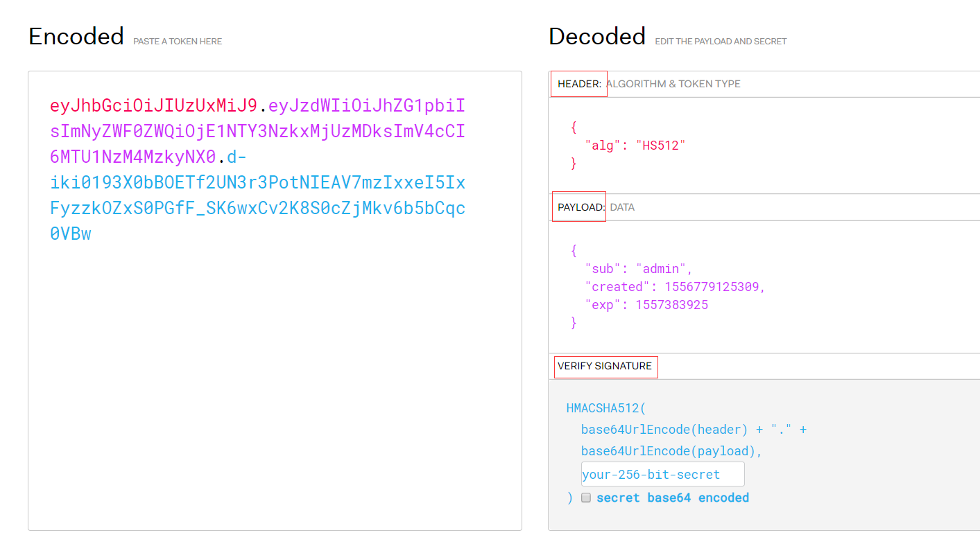Image resolution: width=980 pixels, height=535 pixels.
Task: Place cursor on the "created" timestamp line
Action: tap(675, 287)
